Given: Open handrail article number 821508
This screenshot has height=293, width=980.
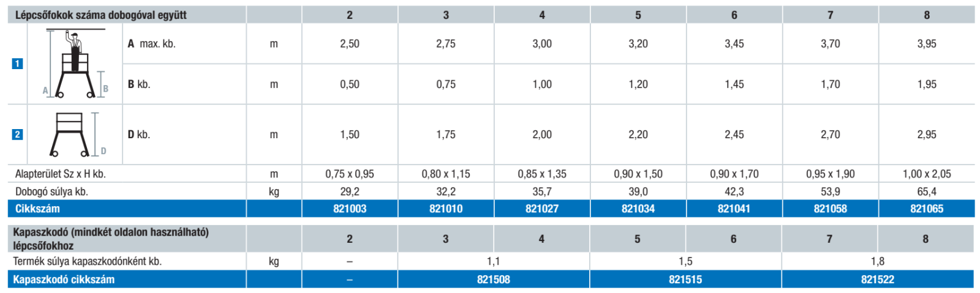Looking at the screenshot, I should pos(493,280).
